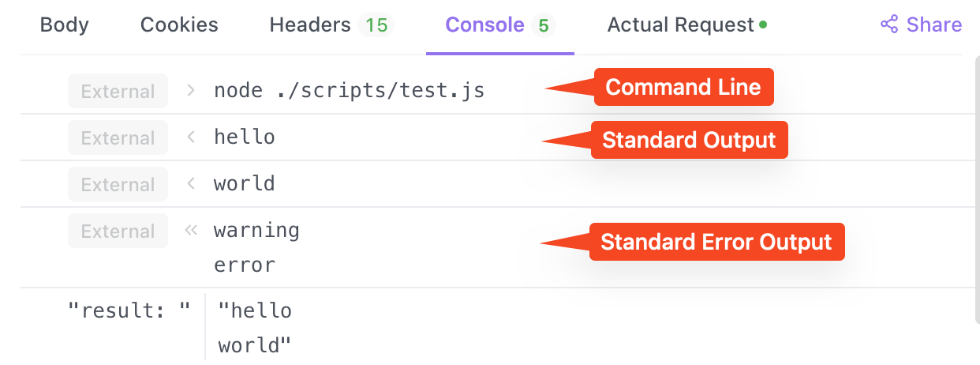The image size is (980, 365).
Task: Click the External tag on the node command row
Action: [118, 91]
